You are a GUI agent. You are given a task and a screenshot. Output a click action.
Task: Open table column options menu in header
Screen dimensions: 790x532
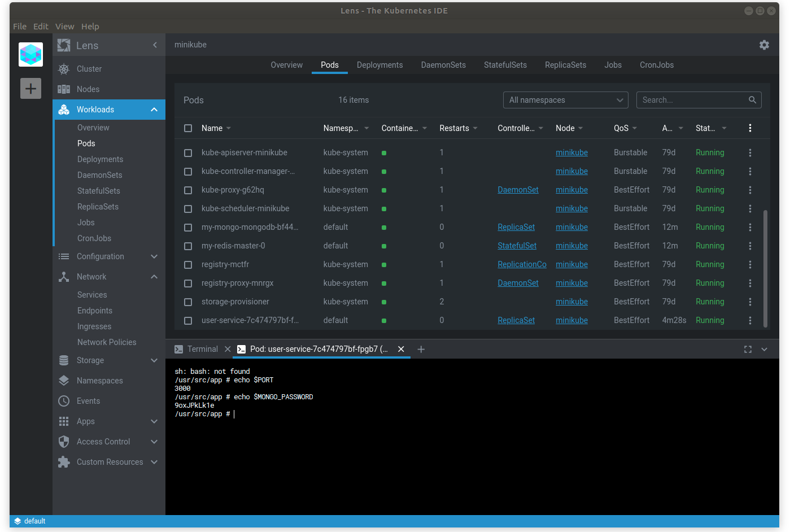[750, 128]
